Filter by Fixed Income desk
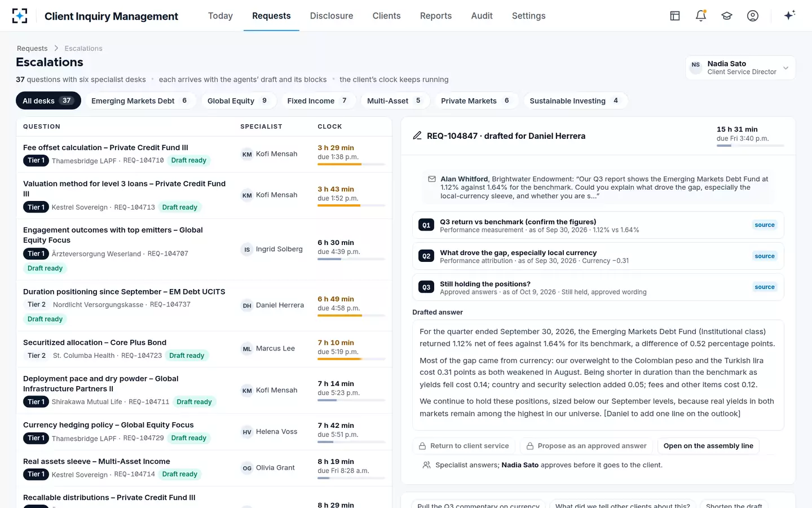This screenshot has height=508, width=812. (x=317, y=100)
